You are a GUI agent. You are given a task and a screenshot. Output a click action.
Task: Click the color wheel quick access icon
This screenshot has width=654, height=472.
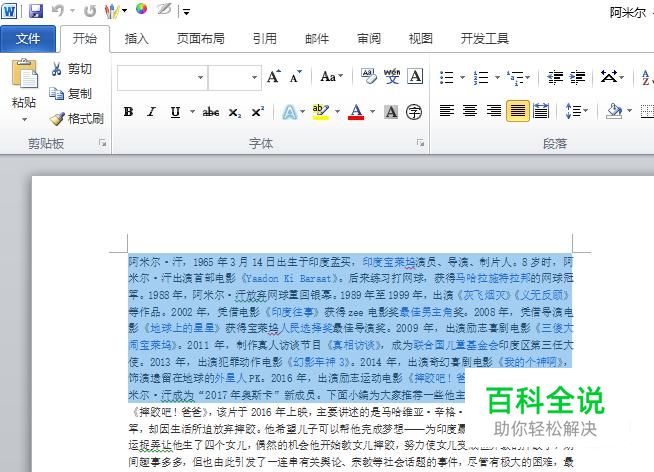point(142,9)
